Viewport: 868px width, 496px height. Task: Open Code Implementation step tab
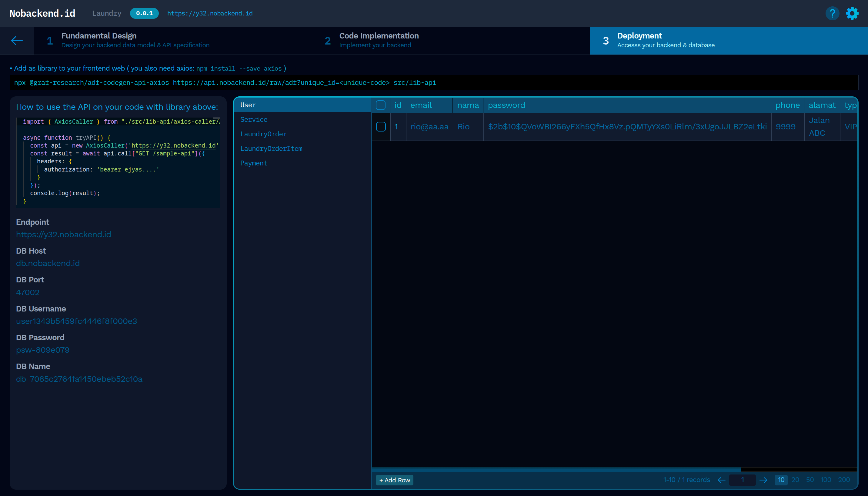pos(379,40)
